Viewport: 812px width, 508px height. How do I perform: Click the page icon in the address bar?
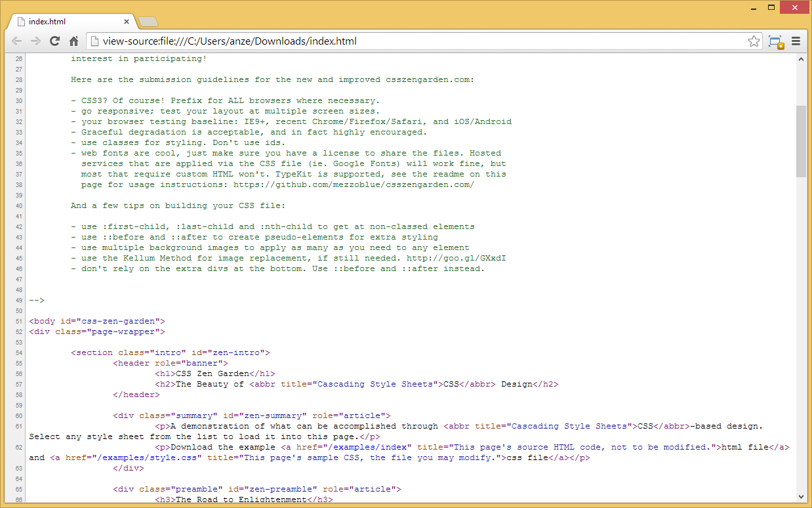[94, 41]
